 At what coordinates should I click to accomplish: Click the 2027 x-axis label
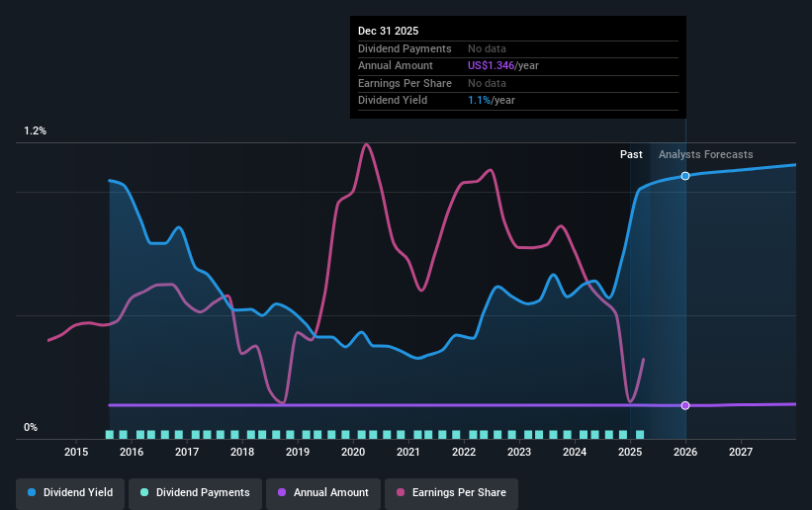[741, 452]
